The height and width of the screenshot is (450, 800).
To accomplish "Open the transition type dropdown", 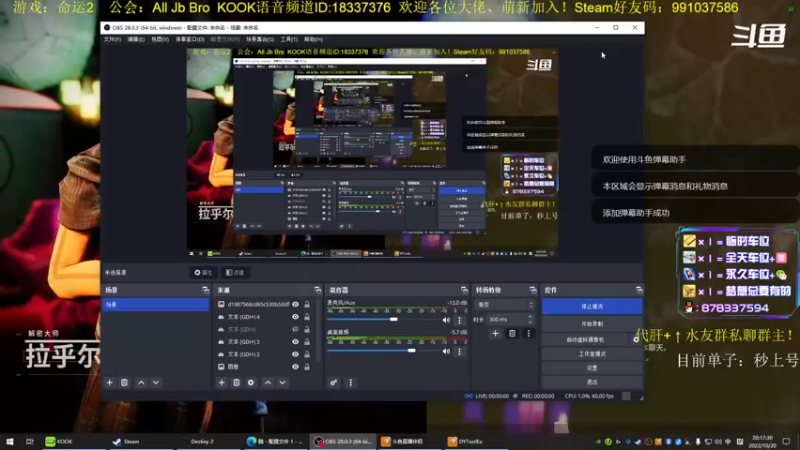I will click(x=505, y=305).
